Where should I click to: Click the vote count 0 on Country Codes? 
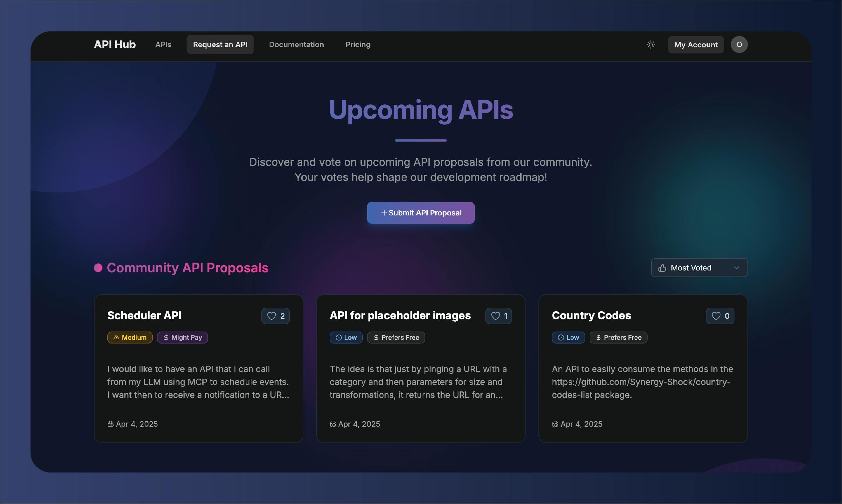727,316
